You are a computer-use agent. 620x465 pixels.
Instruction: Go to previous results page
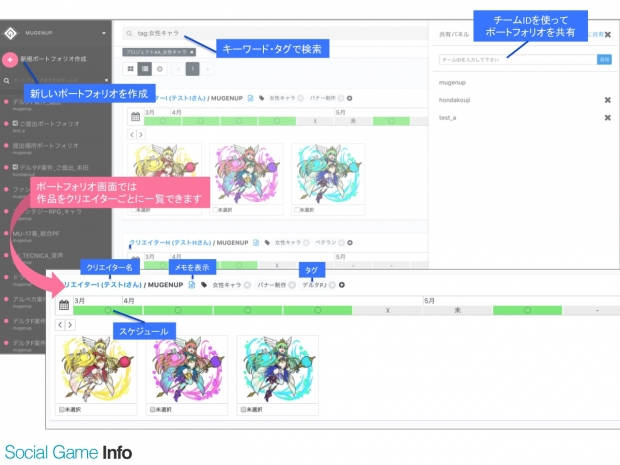(x=178, y=69)
